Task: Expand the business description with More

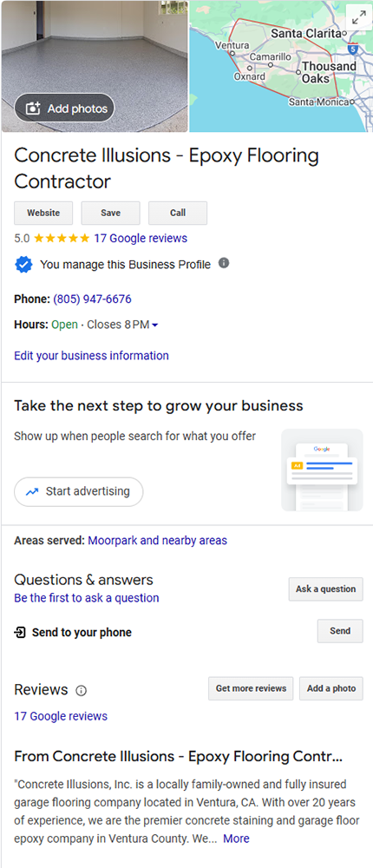Action: coord(236,838)
